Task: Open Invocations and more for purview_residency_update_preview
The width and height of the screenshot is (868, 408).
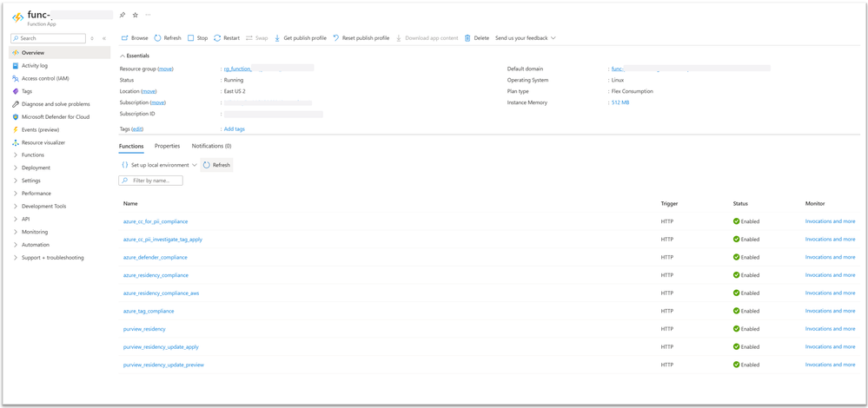Action: pos(830,365)
